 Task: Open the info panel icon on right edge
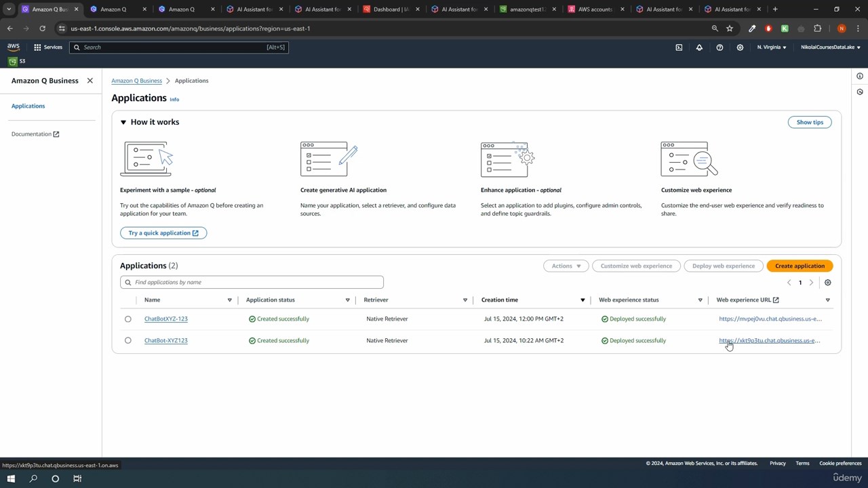[x=860, y=76]
